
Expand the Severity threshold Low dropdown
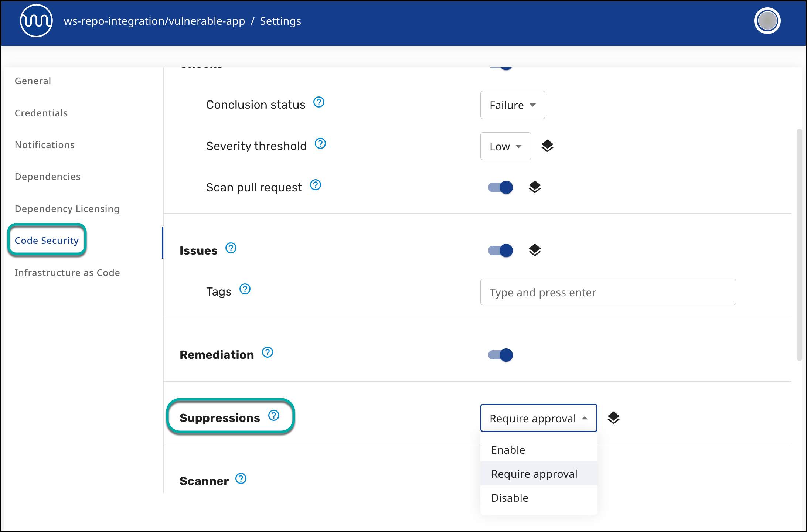(505, 147)
